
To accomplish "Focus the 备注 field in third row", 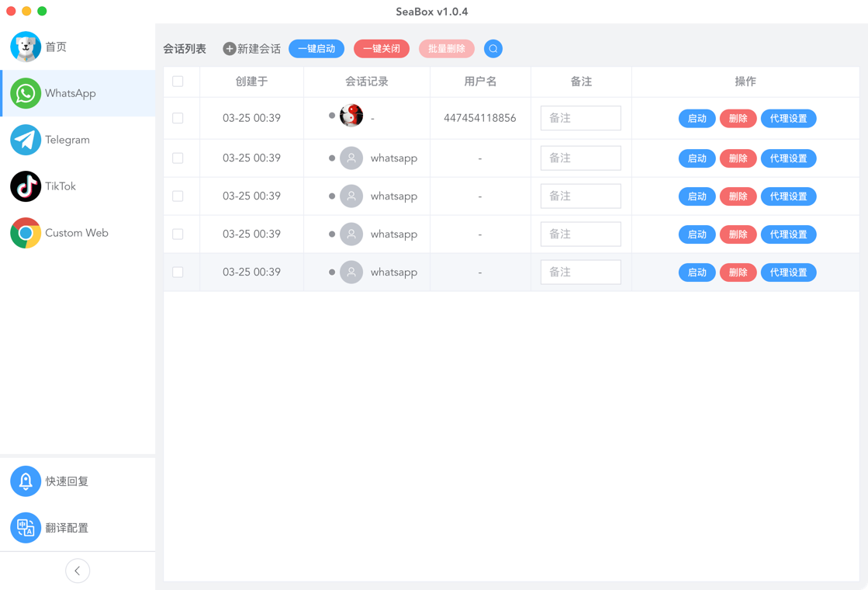I will click(581, 196).
